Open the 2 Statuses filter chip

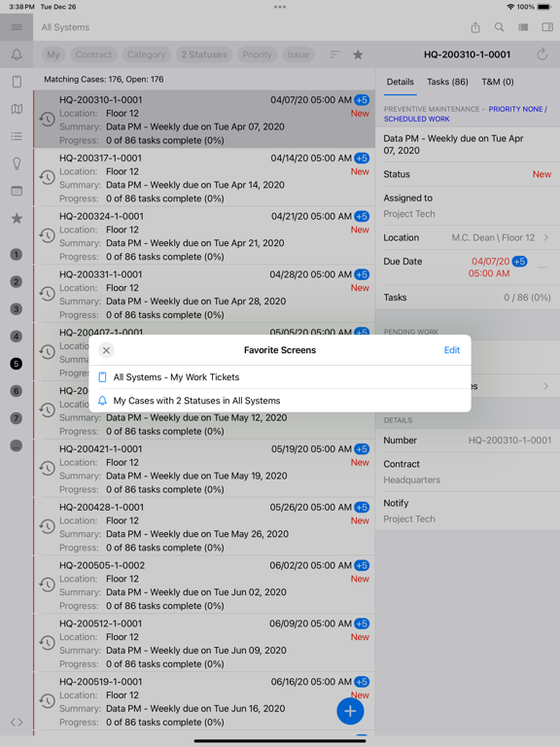[204, 54]
